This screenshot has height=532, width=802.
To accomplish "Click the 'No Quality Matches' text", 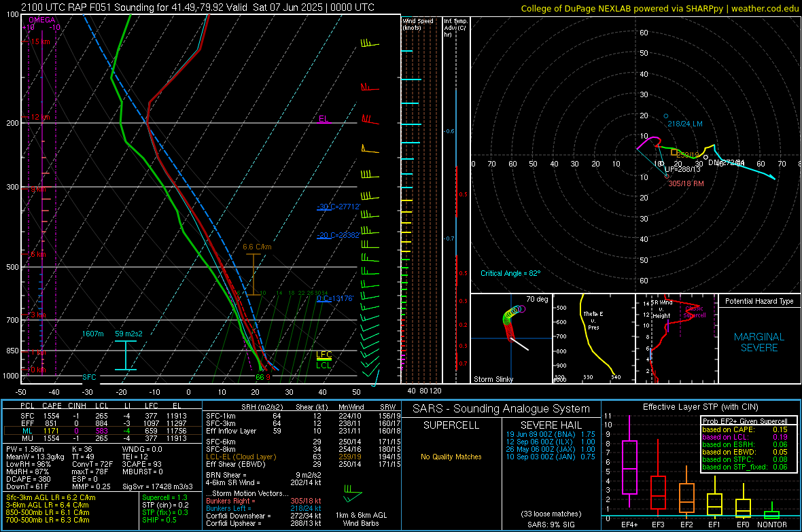I will [451, 457].
